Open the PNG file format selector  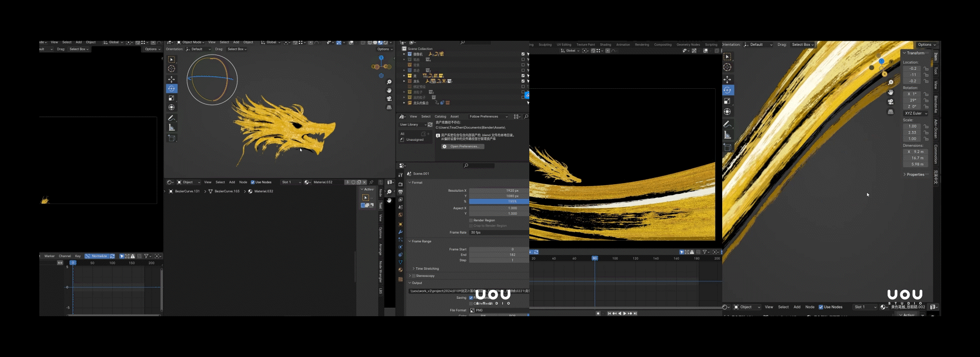coord(499,310)
